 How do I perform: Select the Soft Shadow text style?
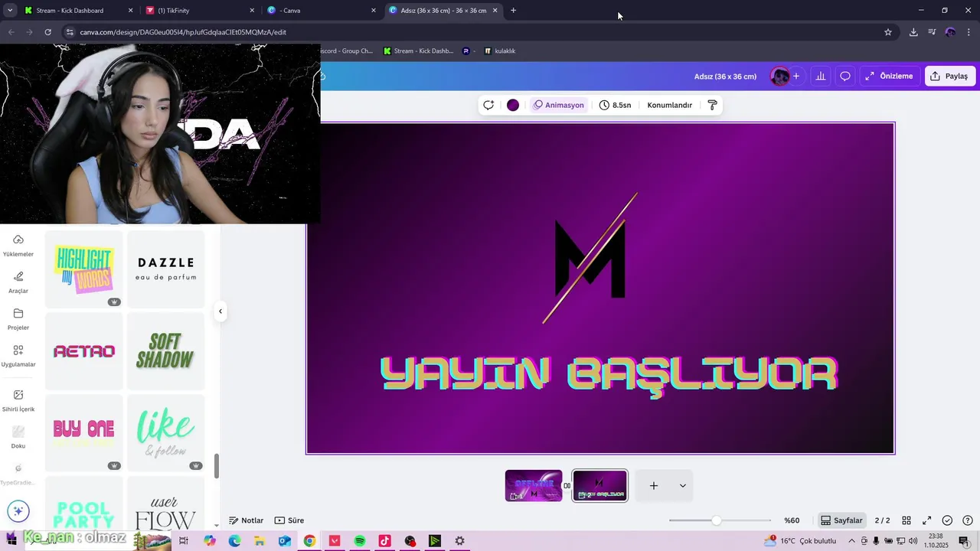(166, 351)
